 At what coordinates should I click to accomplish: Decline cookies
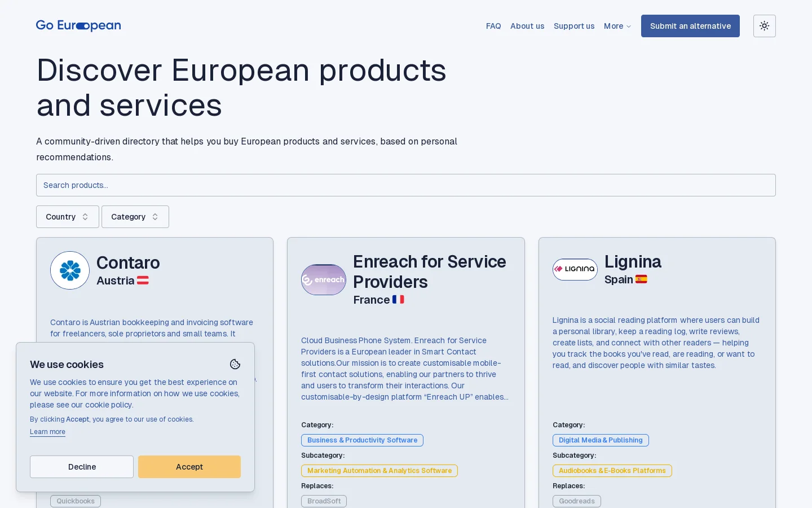[82, 467]
